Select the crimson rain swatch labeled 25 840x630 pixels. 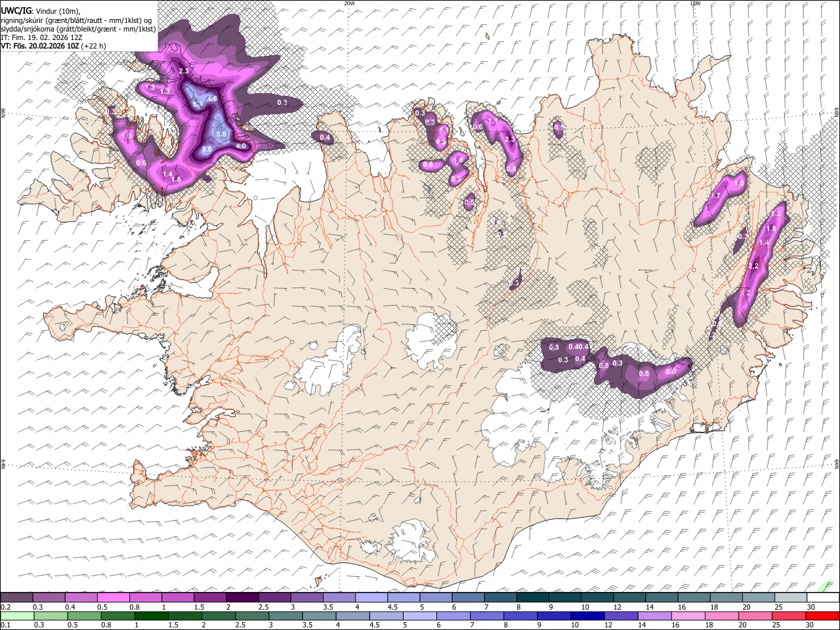click(789, 616)
